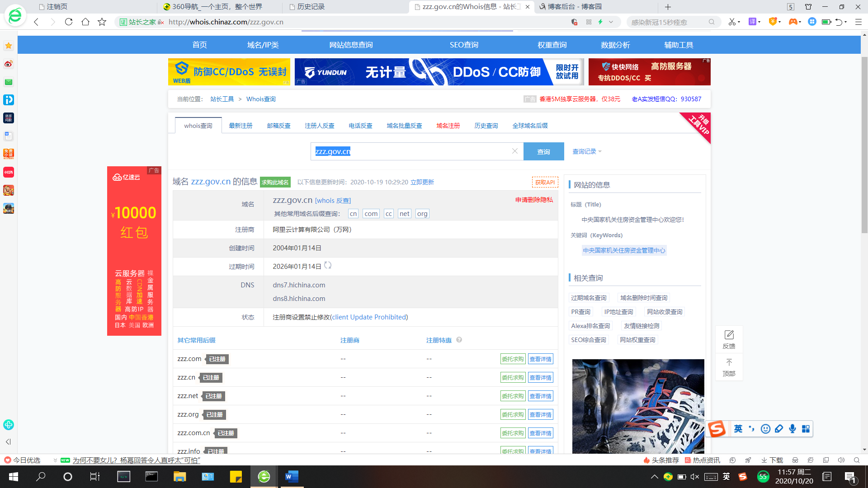Image resolution: width=868 pixels, height=488 pixels.
Task: Click 顶部 back-to-top button
Action: [x=729, y=367]
